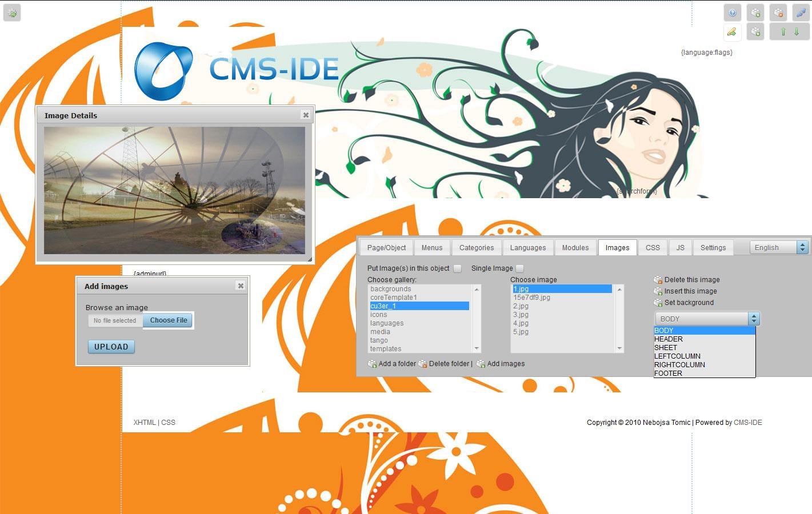Viewport: 812px width, 514px height.
Task: Click the Add a folder icon
Action: (x=372, y=363)
